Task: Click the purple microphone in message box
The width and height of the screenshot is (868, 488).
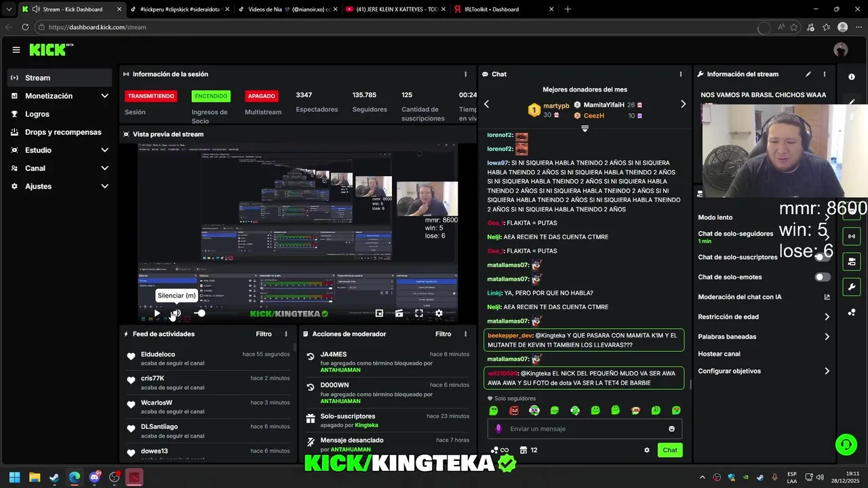Action: click(498, 428)
